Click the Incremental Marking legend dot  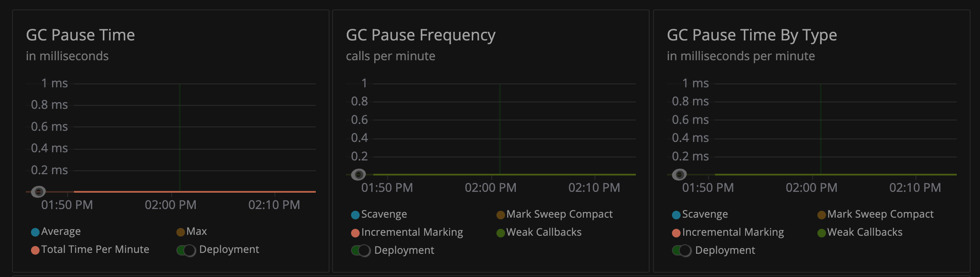pyautogui.click(x=355, y=232)
